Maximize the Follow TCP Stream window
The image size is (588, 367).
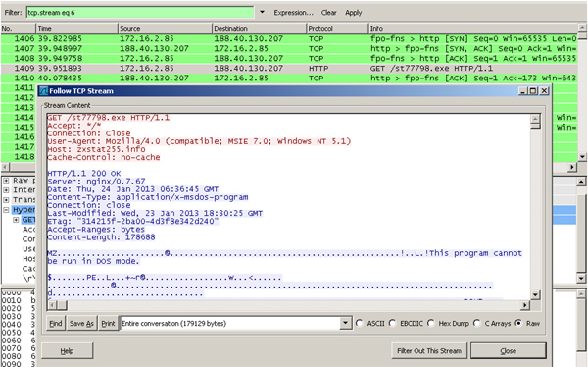tap(533, 91)
